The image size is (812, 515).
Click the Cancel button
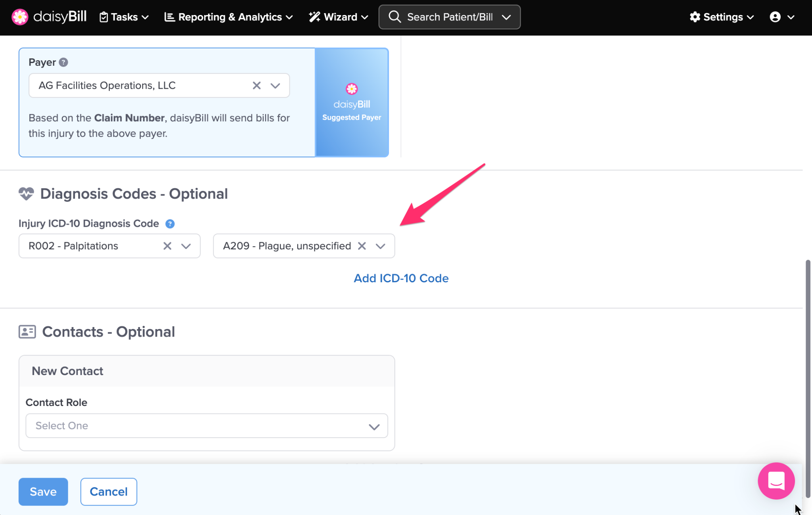(x=109, y=492)
